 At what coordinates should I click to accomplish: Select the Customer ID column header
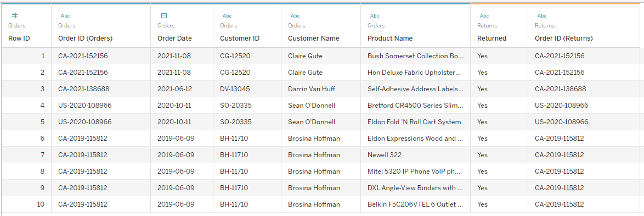pyautogui.click(x=240, y=38)
